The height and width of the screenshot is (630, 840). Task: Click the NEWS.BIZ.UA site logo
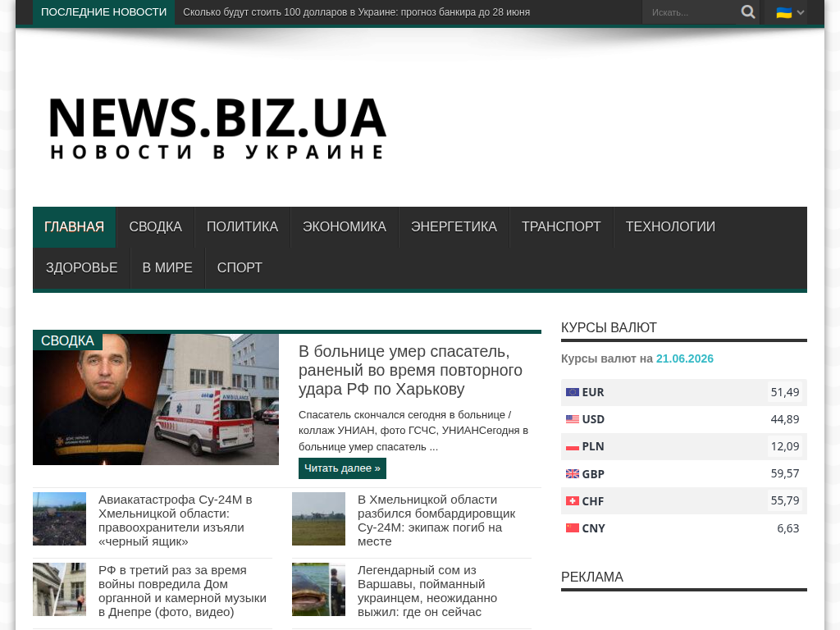[x=217, y=129]
